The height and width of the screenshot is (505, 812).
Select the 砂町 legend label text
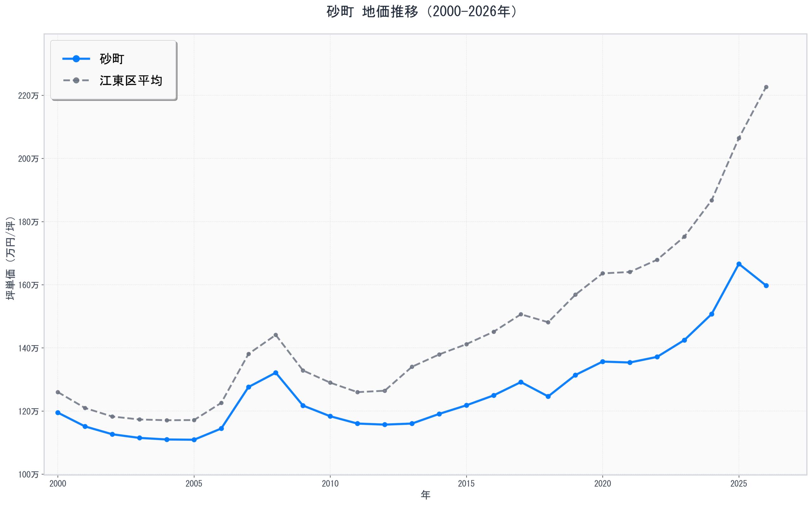112,59
